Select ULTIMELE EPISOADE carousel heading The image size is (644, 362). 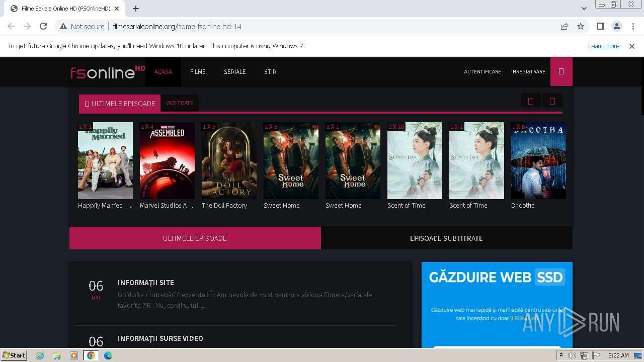[x=120, y=104]
